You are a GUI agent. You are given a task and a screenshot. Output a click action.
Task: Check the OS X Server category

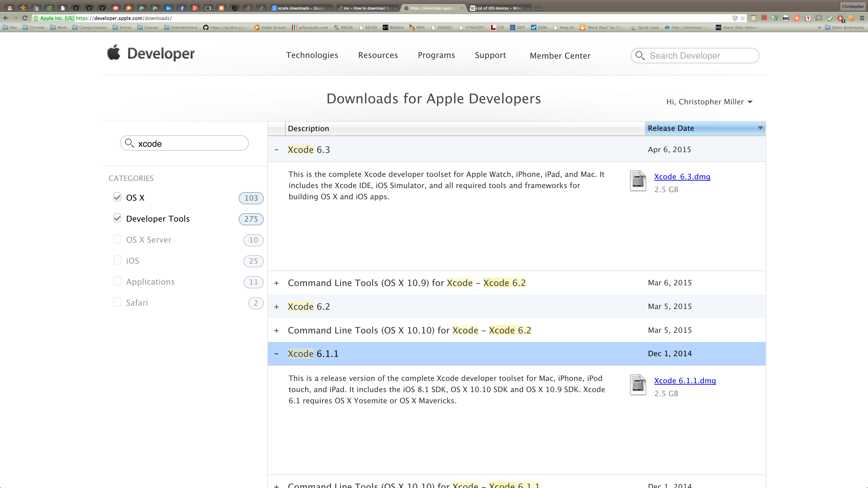point(117,239)
